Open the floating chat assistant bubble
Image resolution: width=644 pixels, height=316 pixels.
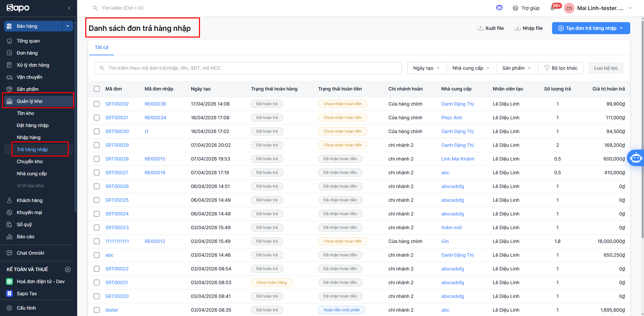tap(636, 158)
